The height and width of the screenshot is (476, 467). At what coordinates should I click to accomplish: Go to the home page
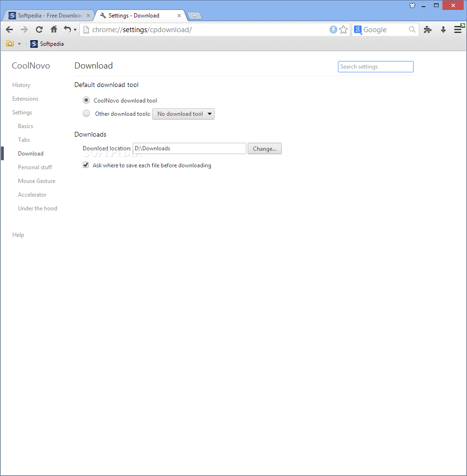click(x=54, y=29)
